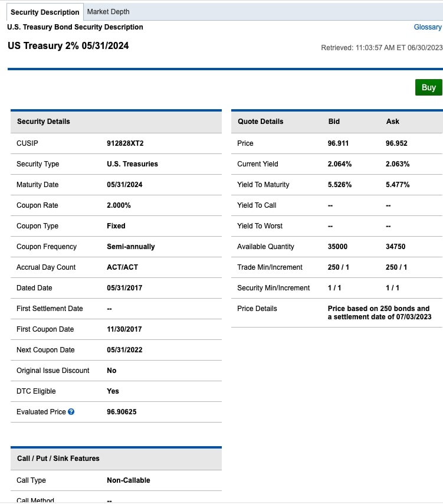Switch to the Market Depth tab
This screenshot has height=504, width=443.
coord(109,12)
